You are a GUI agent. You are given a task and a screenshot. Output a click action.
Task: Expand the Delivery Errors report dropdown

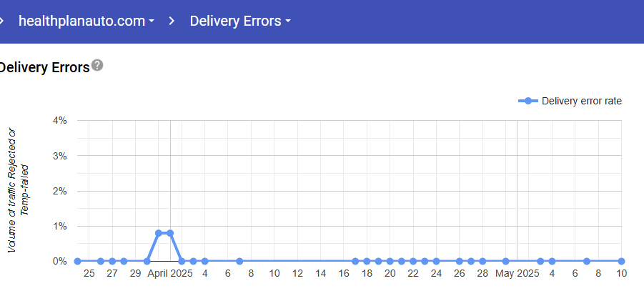coord(239,21)
